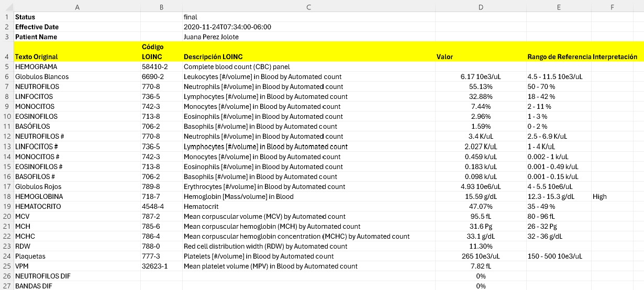Select the 'BASÓFILOS' cell

click(77, 127)
